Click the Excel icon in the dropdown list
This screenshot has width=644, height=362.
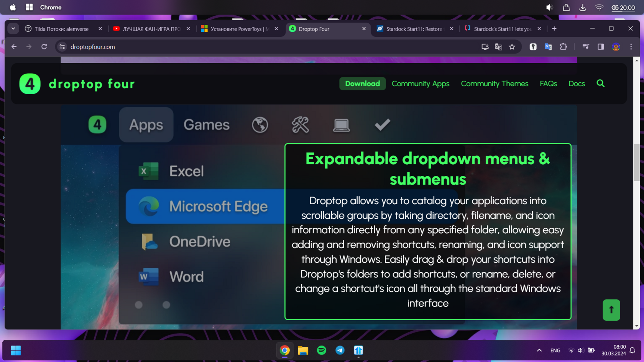click(148, 171)
